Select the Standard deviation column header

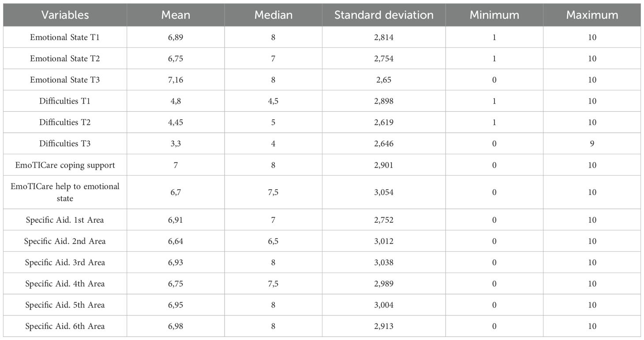[x=384, y=15]
